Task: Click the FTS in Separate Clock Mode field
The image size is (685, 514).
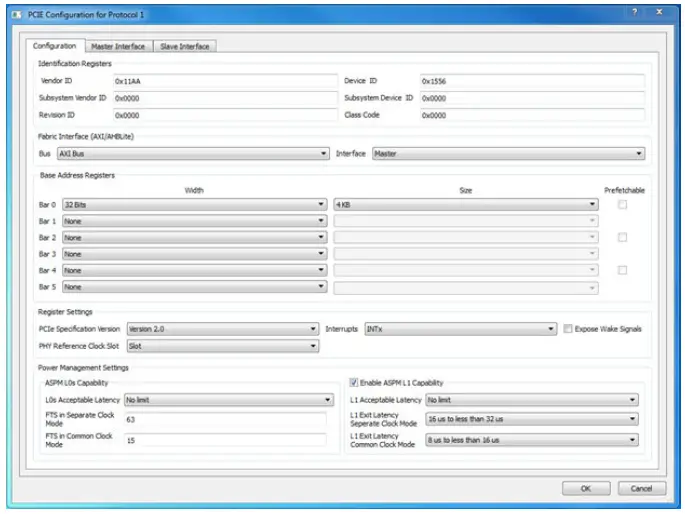Action: pos(225,419)
